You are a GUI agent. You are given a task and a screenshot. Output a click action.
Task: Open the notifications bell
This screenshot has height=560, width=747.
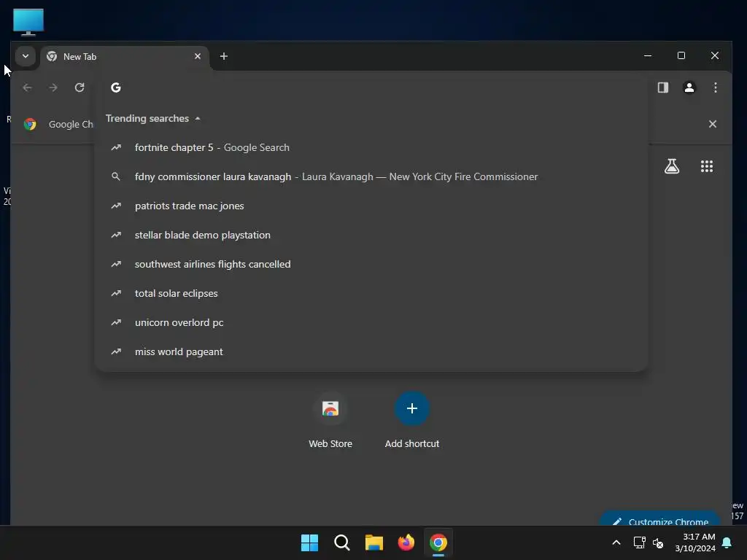(727, 542)
